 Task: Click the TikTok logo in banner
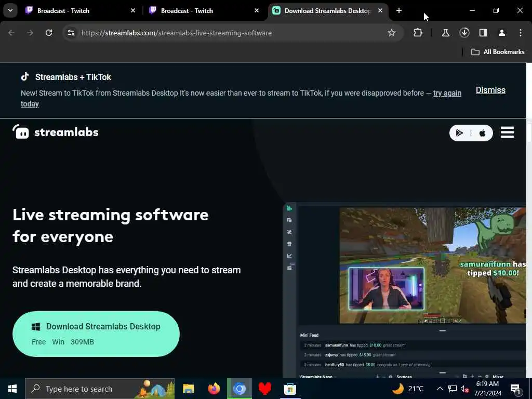coord(25,77)
